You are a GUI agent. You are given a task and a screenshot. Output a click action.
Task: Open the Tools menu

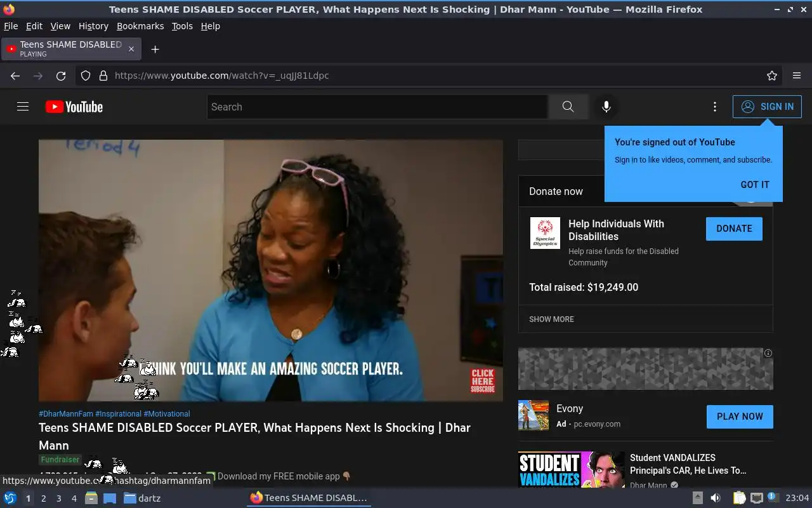[182, 26]
